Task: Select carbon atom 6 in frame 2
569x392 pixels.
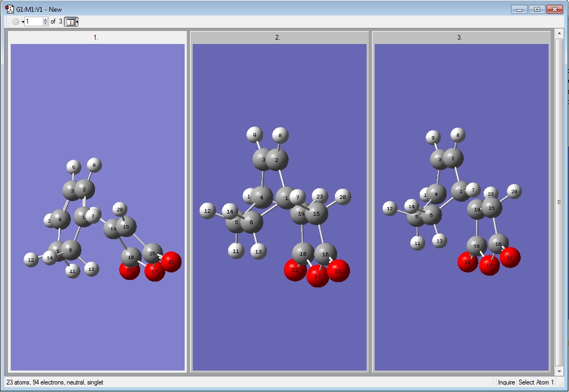Action: click(x=251, y=222)
